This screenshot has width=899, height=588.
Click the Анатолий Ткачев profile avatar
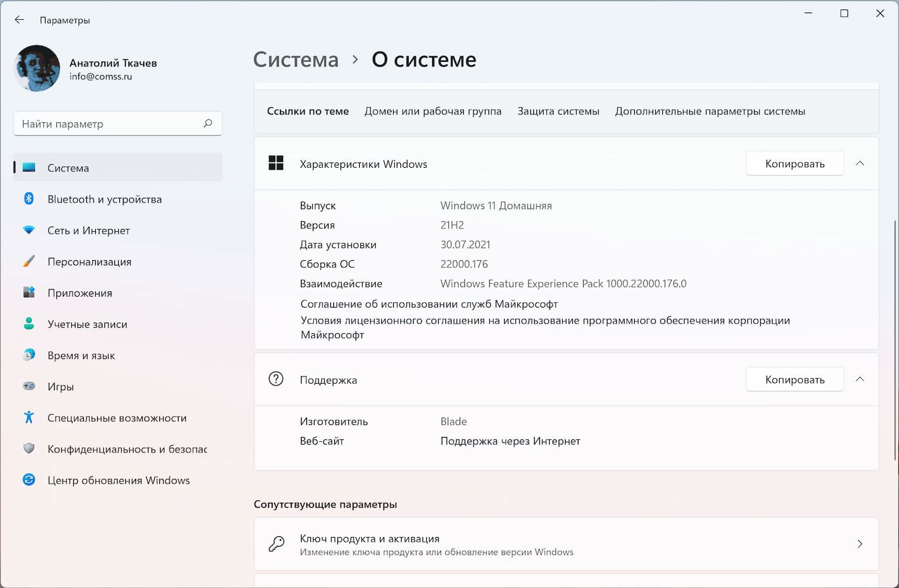click(x=37, y=68)
